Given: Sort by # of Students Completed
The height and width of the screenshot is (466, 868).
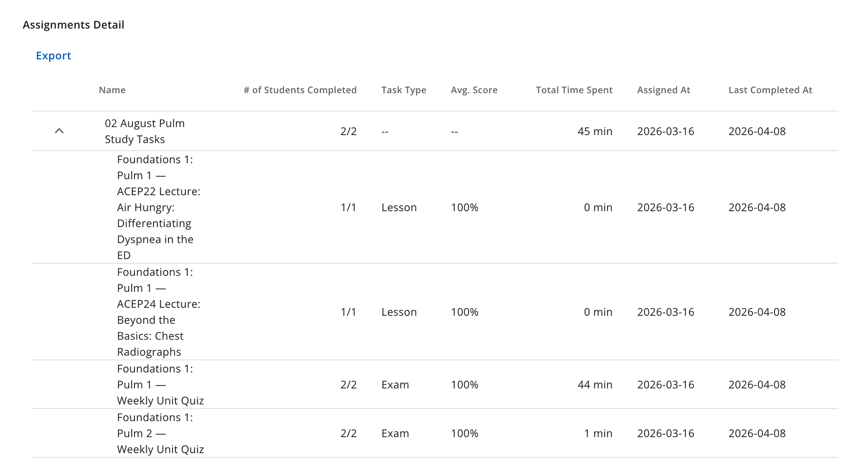Looking at the screenshot, I should pos(300,90).
